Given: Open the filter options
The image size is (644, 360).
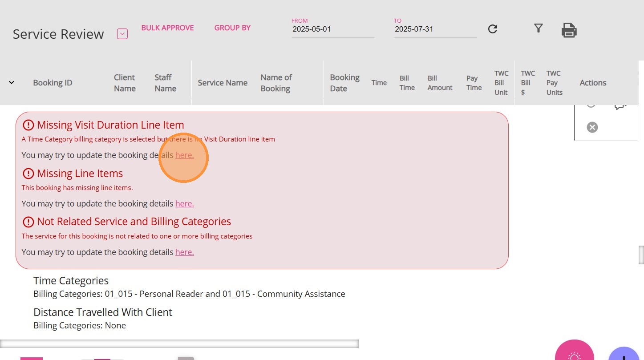Looking at the screenshot, I should tap(538, 28).
